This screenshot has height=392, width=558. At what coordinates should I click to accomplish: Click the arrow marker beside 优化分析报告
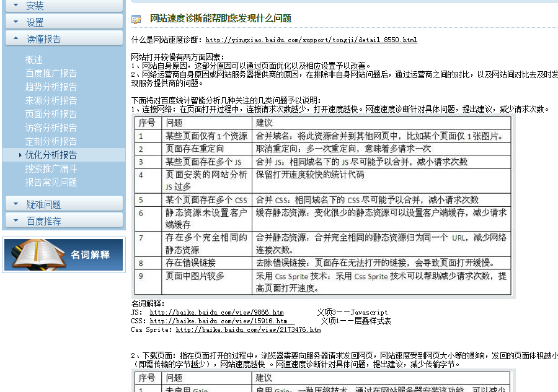19,155
